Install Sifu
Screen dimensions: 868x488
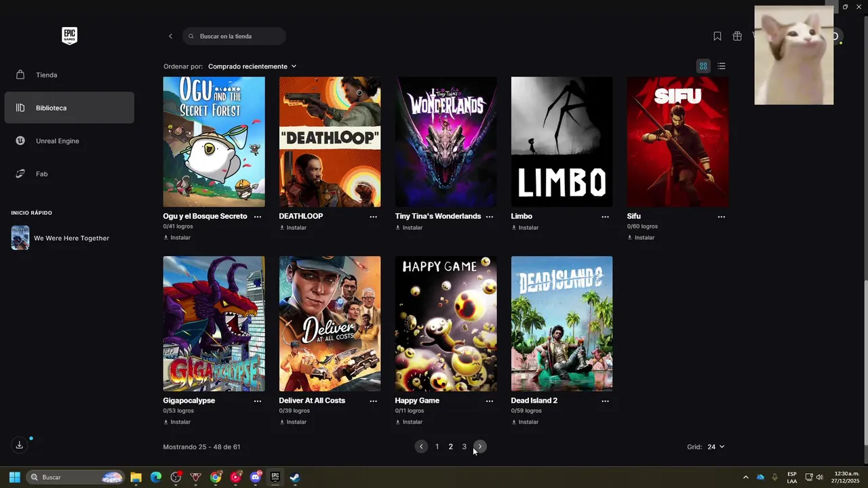tap(641, 238)
